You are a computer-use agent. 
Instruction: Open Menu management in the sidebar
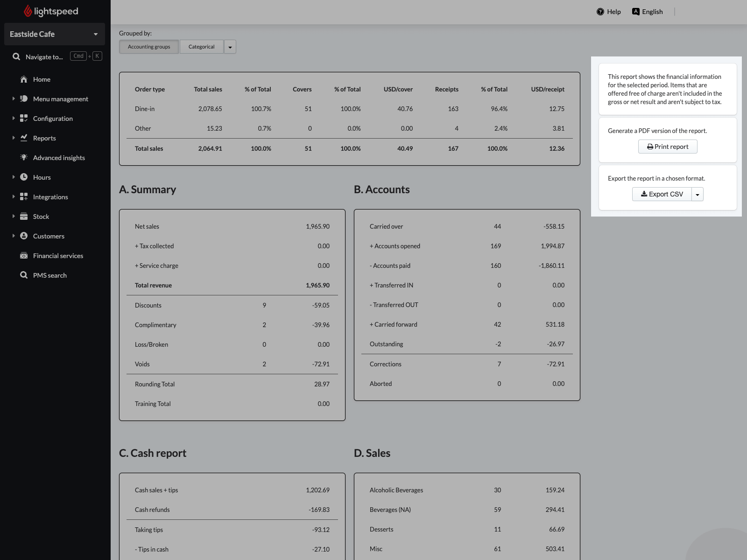pos(61,99)
